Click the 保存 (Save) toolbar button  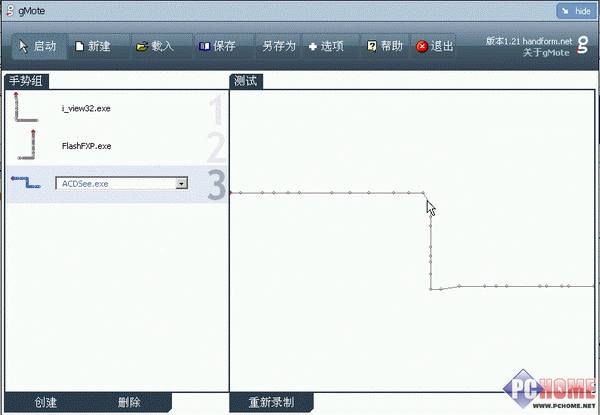coord(224,47)
